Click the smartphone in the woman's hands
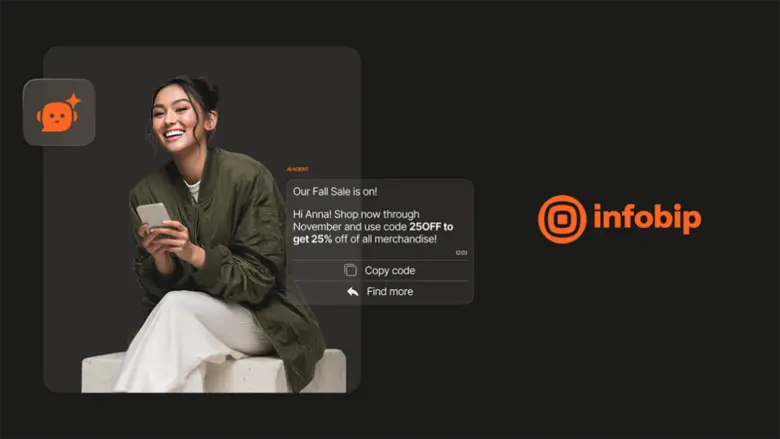The height and width of the screenshot is (439, 780). coord(152,214)
